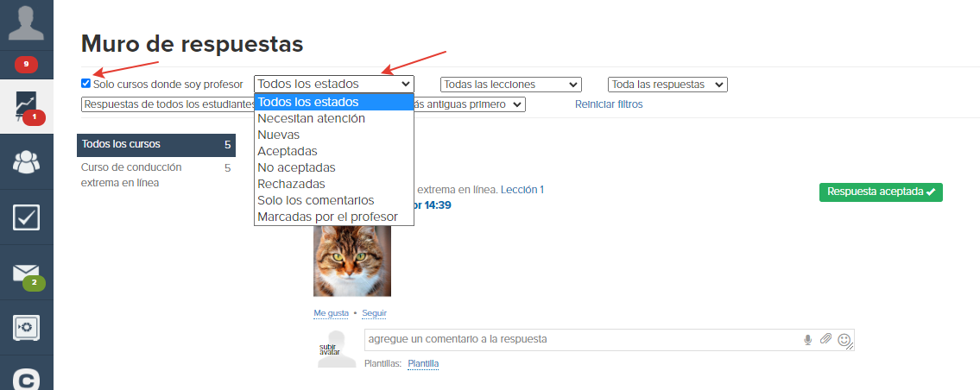Uncheck 'Solo cursos donde soy profesor'
The width and height of the screenshot is (980, 390).
coord(85,84)
